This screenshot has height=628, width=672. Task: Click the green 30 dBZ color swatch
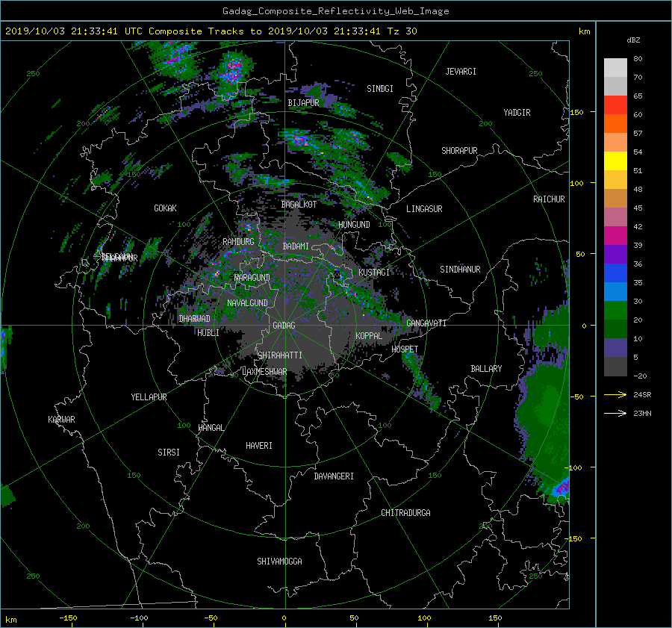pyautogui.click(x=615, y=311)
